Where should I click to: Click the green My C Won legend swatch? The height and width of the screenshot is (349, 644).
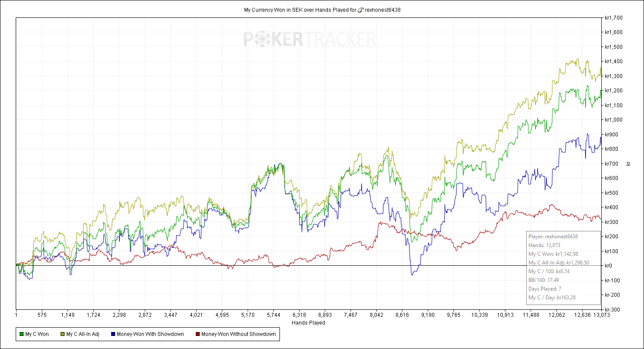(x=21, y=334)
